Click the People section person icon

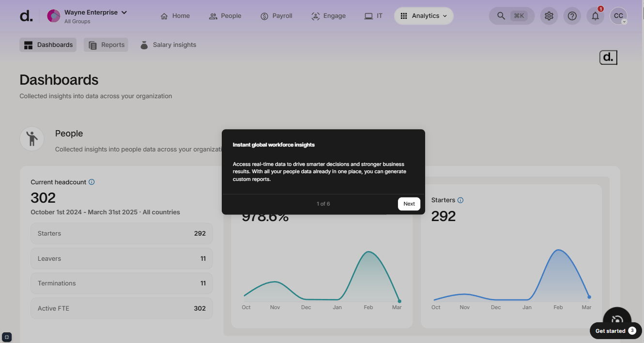click(x=32, y=139)
